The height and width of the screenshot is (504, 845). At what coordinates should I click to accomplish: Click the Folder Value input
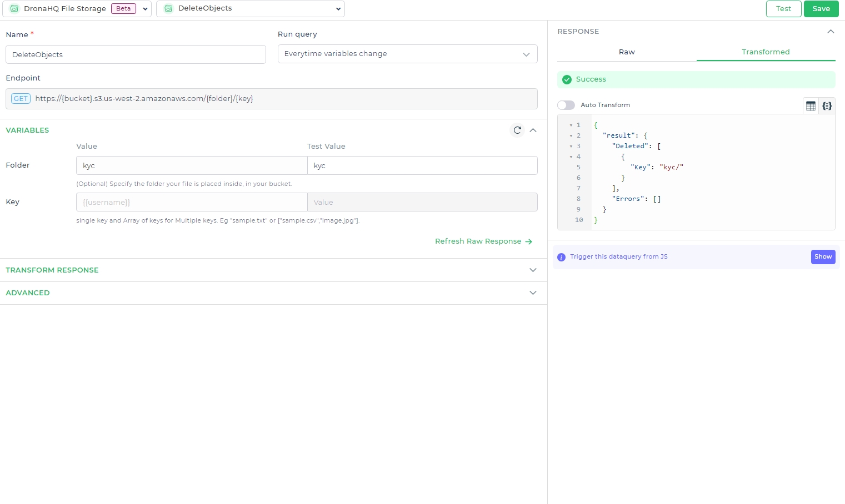(192, 165)
